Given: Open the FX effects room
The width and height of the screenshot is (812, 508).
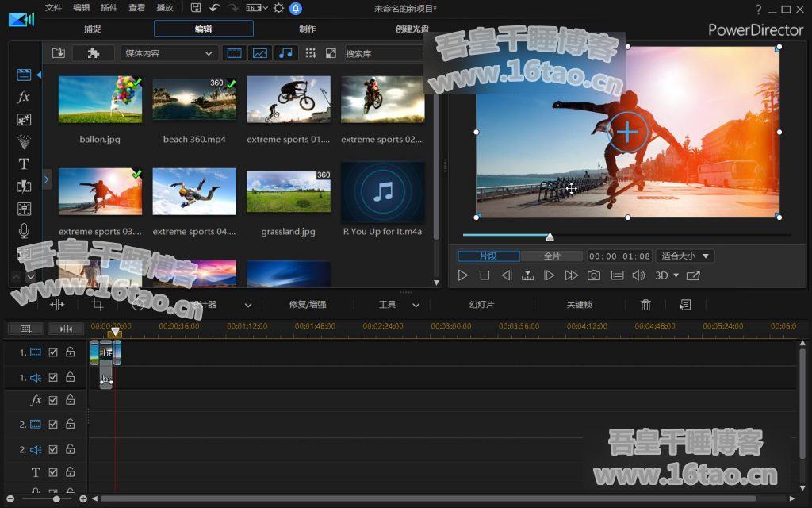Looking at the screenshot, I should [x=24, y=97].
